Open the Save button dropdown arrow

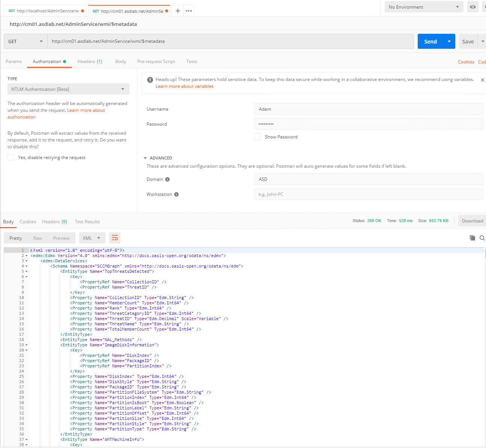tap(483, 41)
